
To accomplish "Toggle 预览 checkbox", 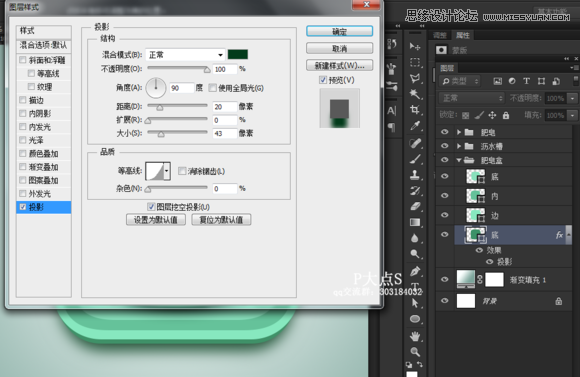I will (x=323, y=80).
